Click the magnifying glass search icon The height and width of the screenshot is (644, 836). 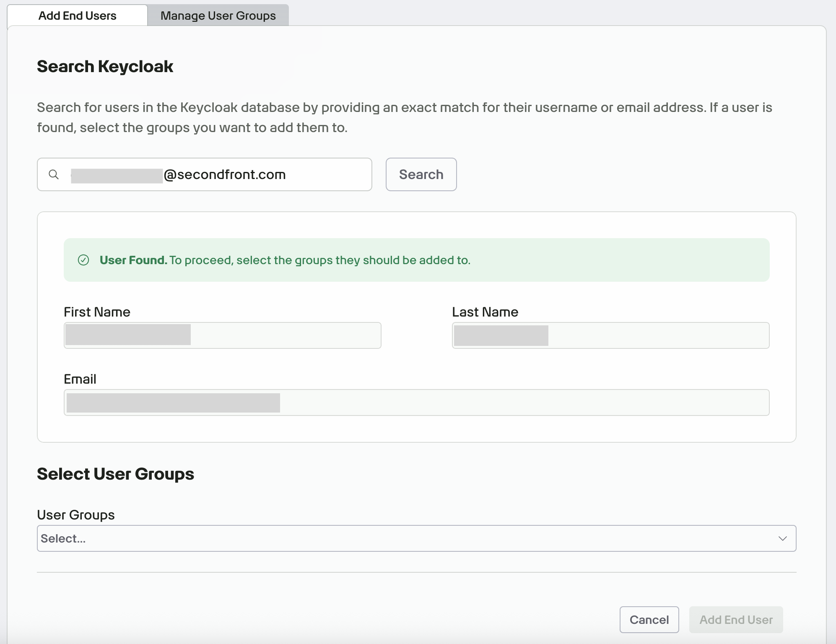point(55,174)
